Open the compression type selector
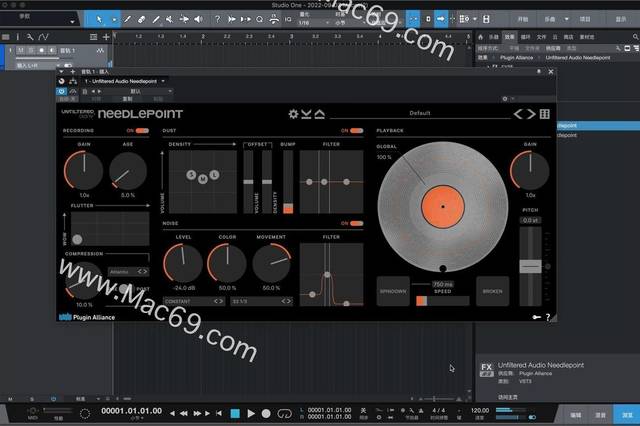 pos(129,271)
